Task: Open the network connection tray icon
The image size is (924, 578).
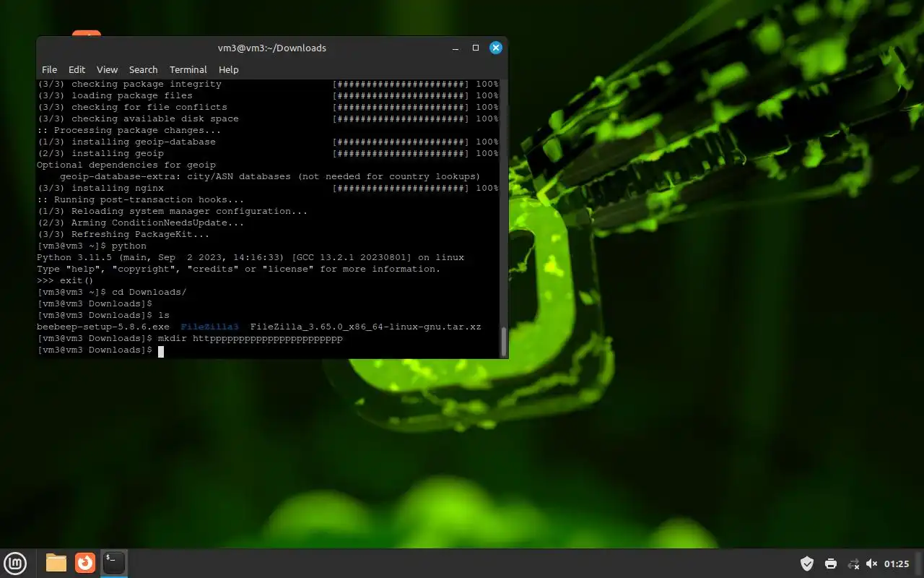Action: click(853, 564)
